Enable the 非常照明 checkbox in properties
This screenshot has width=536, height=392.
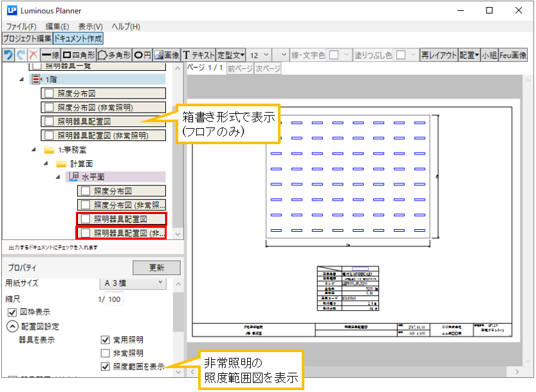tap(106, 353)
